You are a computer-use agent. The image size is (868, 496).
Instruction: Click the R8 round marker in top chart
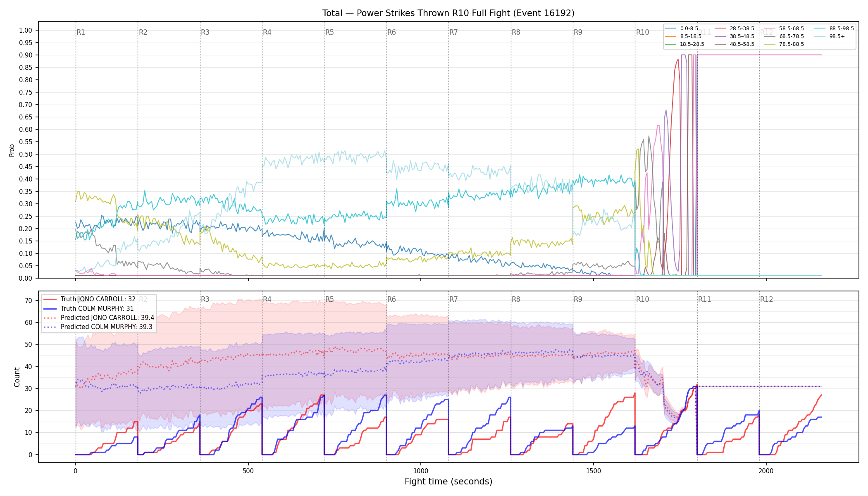(516, 32)
